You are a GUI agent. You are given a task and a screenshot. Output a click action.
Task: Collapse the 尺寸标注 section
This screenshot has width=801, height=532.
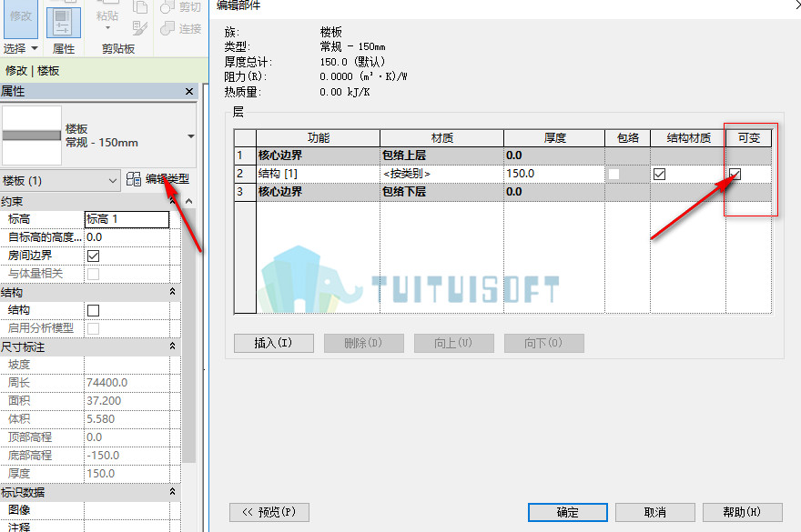[x=173, y=346]
